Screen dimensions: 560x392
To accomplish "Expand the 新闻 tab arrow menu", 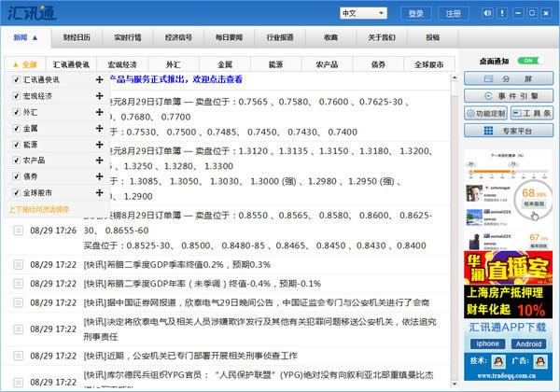I will [35, 38].
